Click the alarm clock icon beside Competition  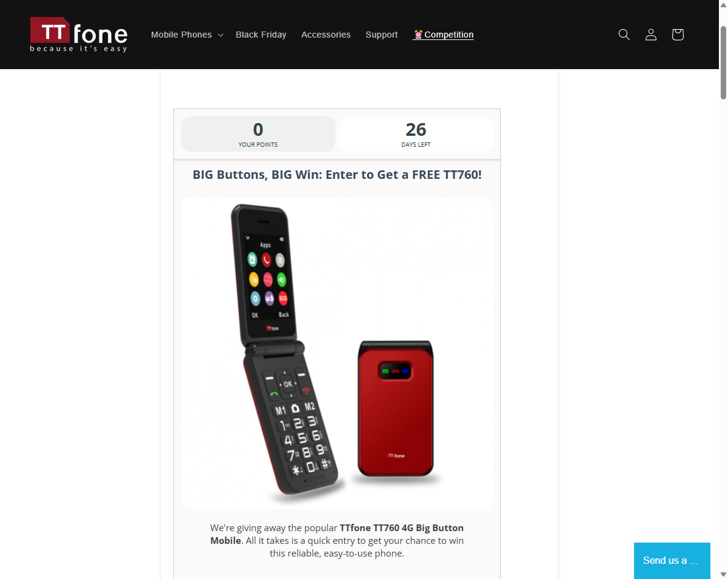click(418, 35)
